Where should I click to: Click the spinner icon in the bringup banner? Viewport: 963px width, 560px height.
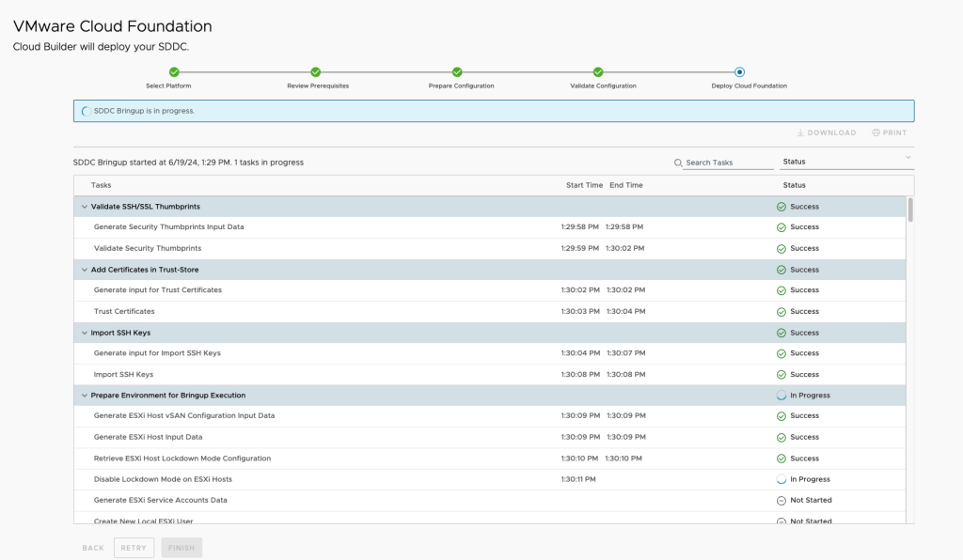click(87, 111)
